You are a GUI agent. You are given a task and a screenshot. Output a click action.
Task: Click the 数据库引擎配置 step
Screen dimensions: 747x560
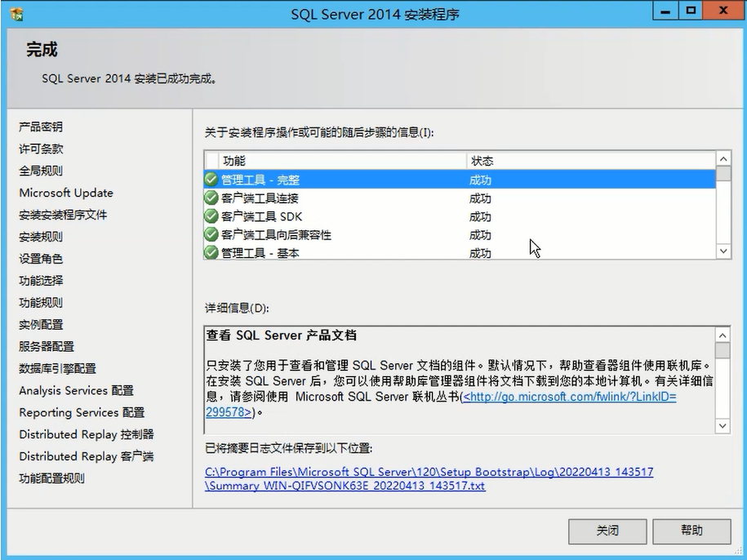click(x=58, y=368)
